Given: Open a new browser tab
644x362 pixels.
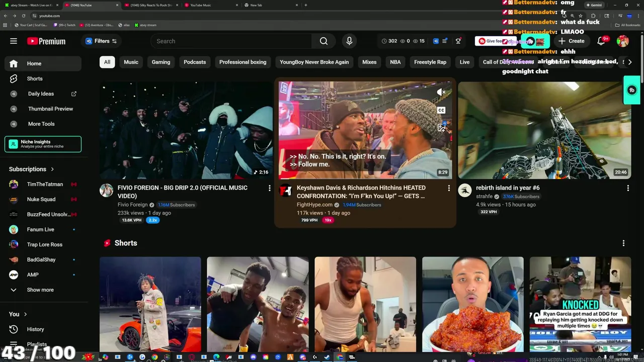Looking at the screenshot, I should 305,5.
